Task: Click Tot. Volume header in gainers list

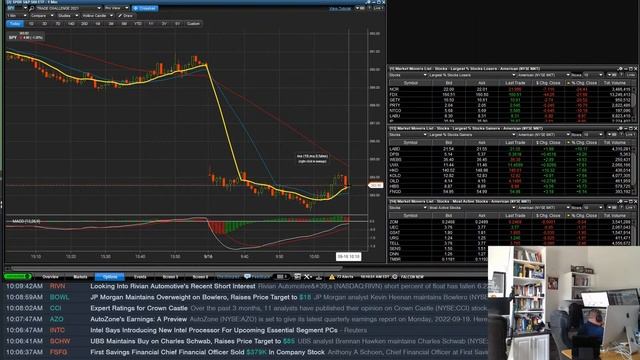Action: (x=615, y=142)
